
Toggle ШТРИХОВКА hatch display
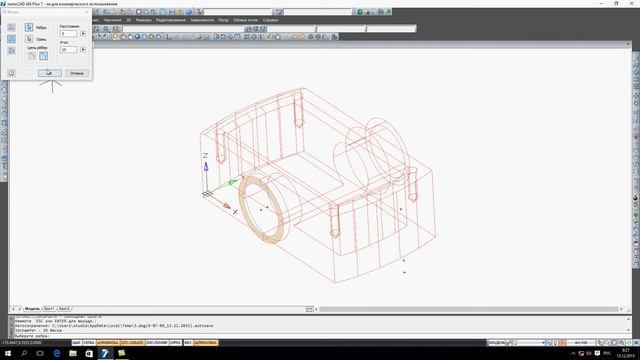click(x=206, y=343)
